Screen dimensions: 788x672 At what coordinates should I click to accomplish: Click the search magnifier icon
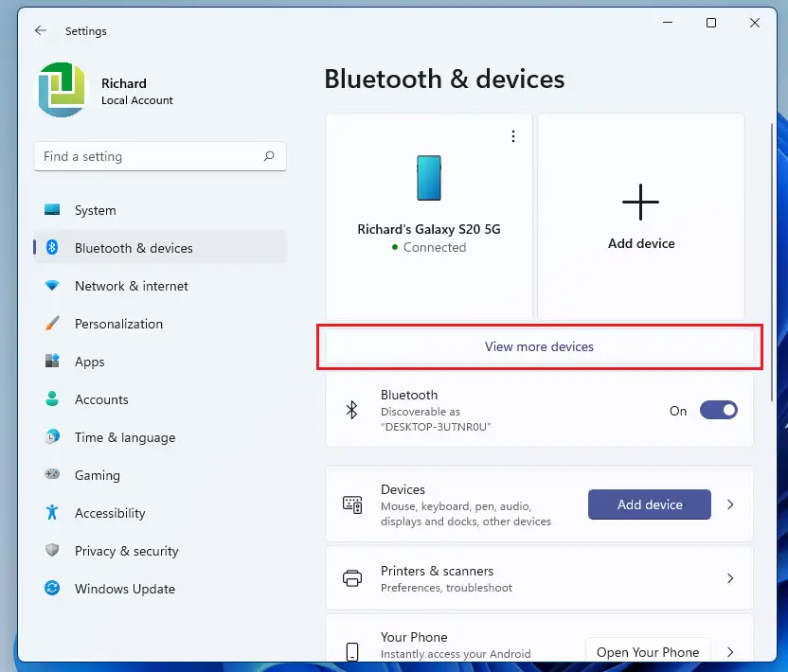point(269,156)
